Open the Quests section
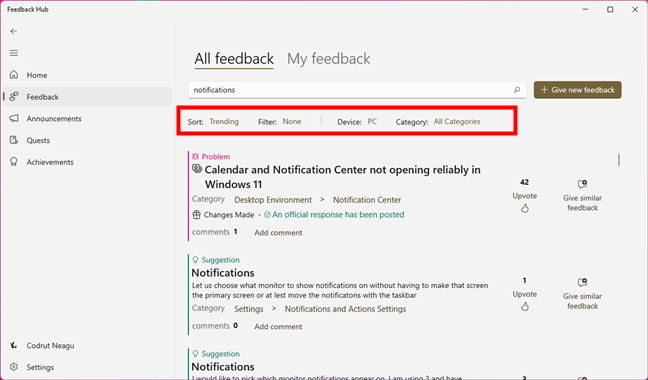 pos(87,140)
